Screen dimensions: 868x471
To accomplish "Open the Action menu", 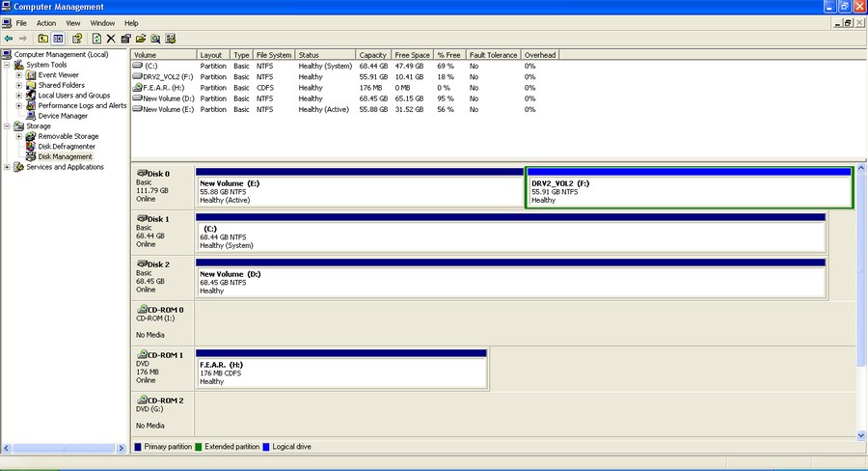I will (x=45, y=22).
